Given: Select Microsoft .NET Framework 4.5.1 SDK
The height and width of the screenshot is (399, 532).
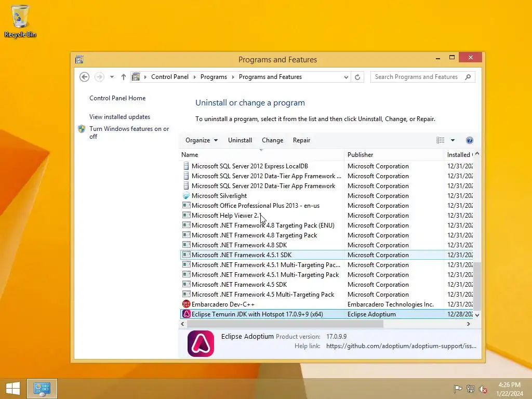Looking at the screenshot, I should coord(326,255).
